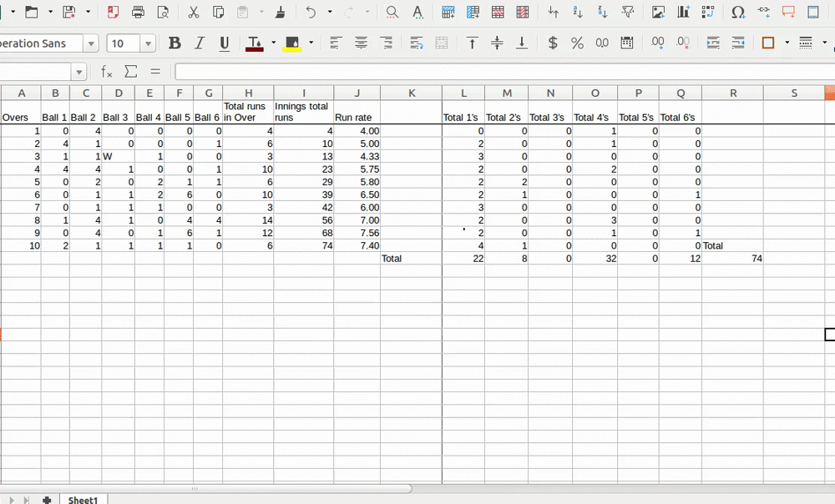Toggle bold formatting

(175, 43)
